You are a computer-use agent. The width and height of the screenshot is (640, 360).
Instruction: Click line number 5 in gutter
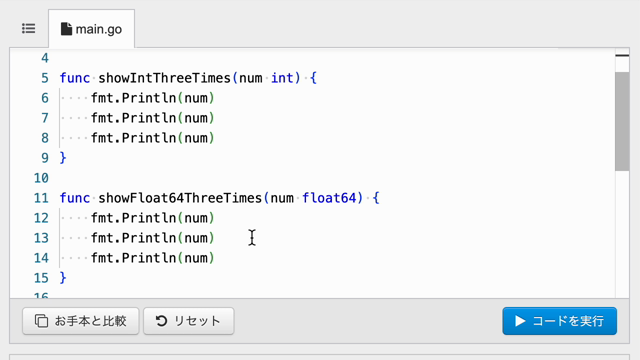click(45, 78)
